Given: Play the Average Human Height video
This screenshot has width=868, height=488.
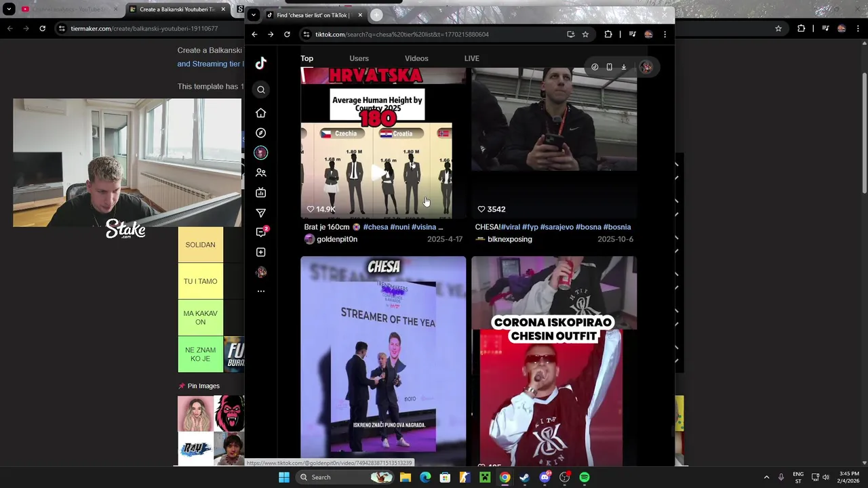Looking at the screenshot, I should click(383, 142).
